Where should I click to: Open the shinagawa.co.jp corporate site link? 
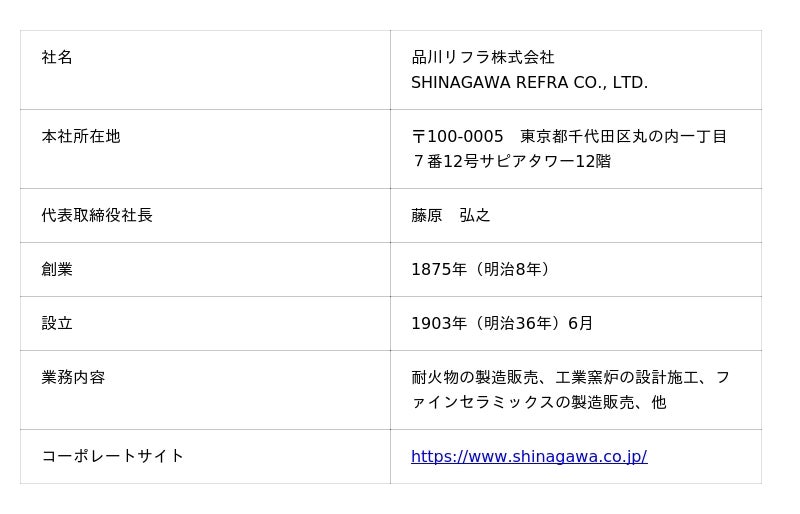[x=528, y=457]
